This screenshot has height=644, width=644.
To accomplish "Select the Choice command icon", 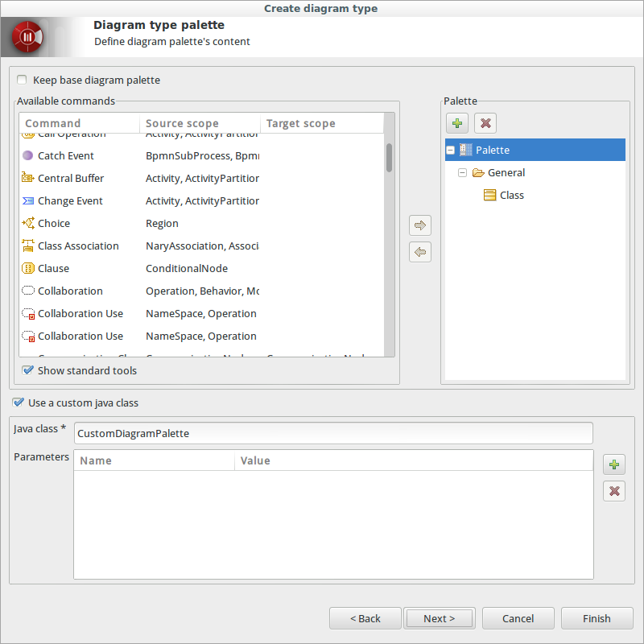I will tap(28, 224).
